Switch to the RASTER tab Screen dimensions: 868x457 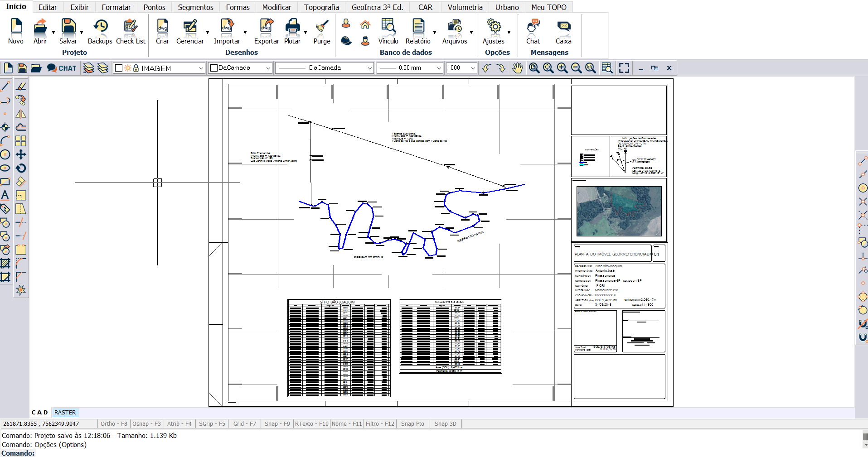65,413
